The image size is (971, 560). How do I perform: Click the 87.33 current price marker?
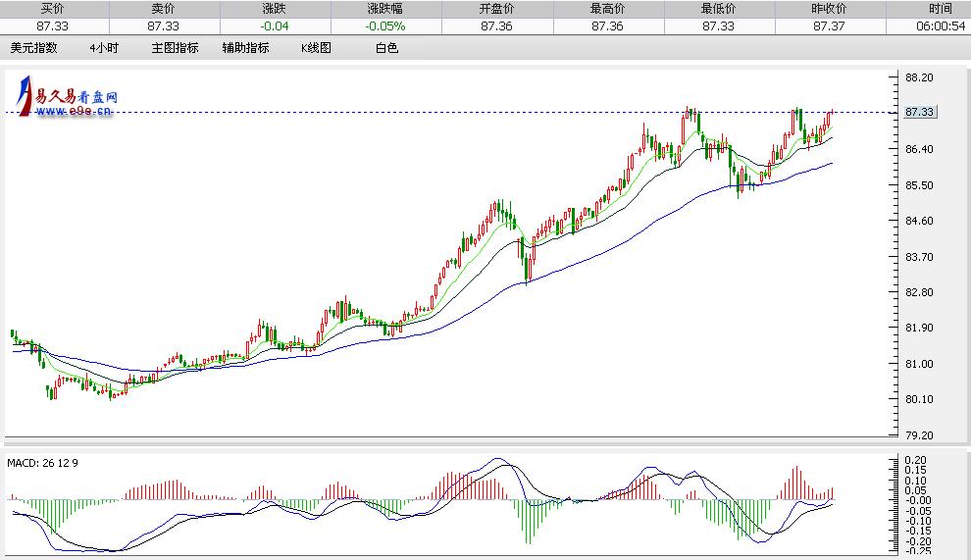(919, 112)
